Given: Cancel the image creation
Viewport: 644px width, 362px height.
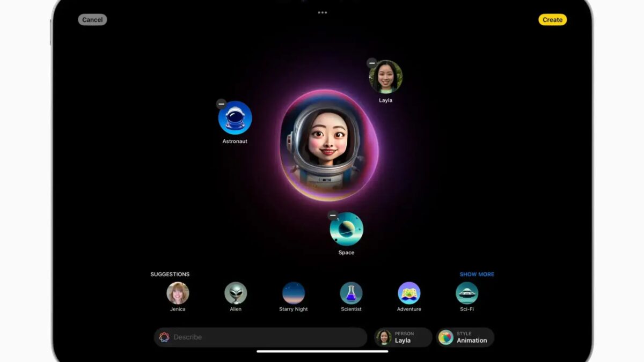Looking at the screenshot, I should click(x=92, y=19).
